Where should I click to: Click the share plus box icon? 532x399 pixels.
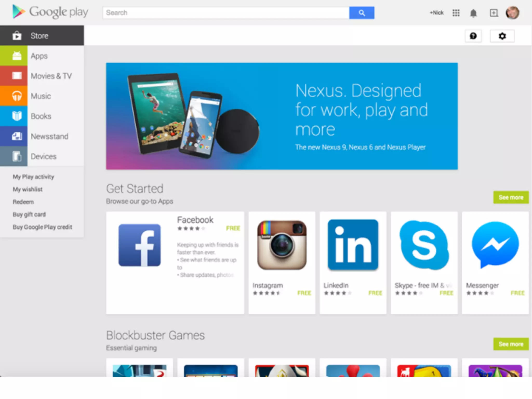tap(494, 13)
